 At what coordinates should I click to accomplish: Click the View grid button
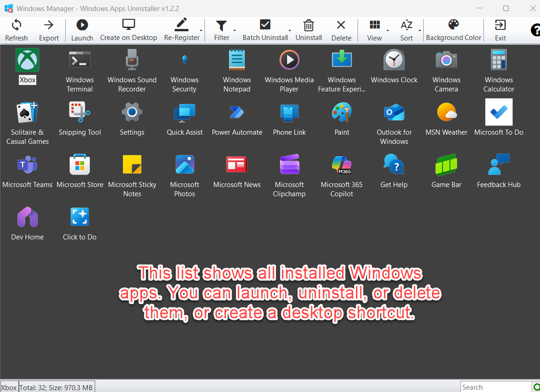click(375, 30)
